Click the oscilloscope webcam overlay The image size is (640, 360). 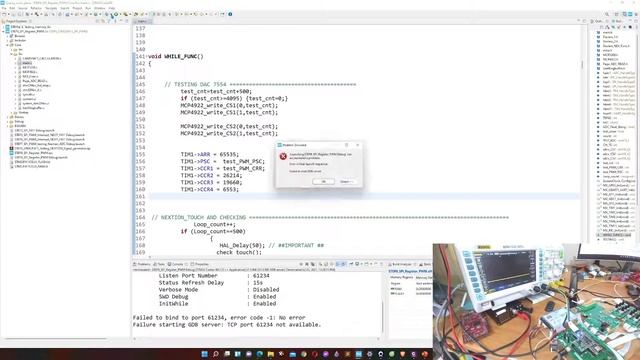click(x=536, y=302)
